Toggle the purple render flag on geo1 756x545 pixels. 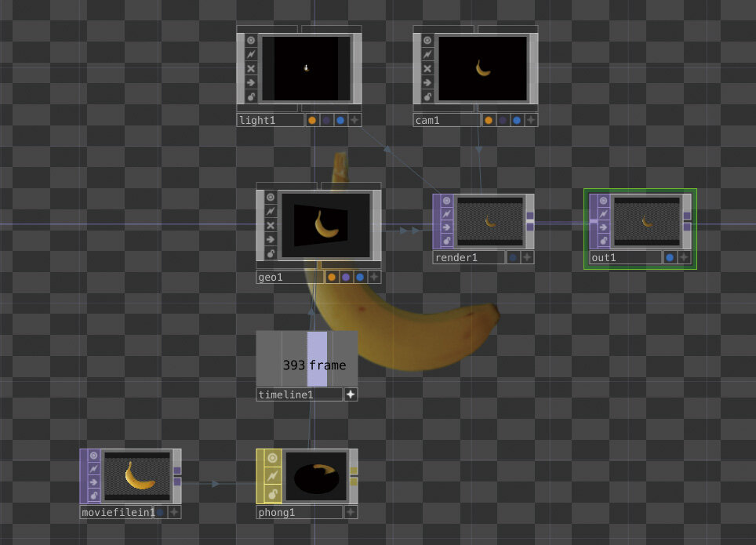pos(347,276)
